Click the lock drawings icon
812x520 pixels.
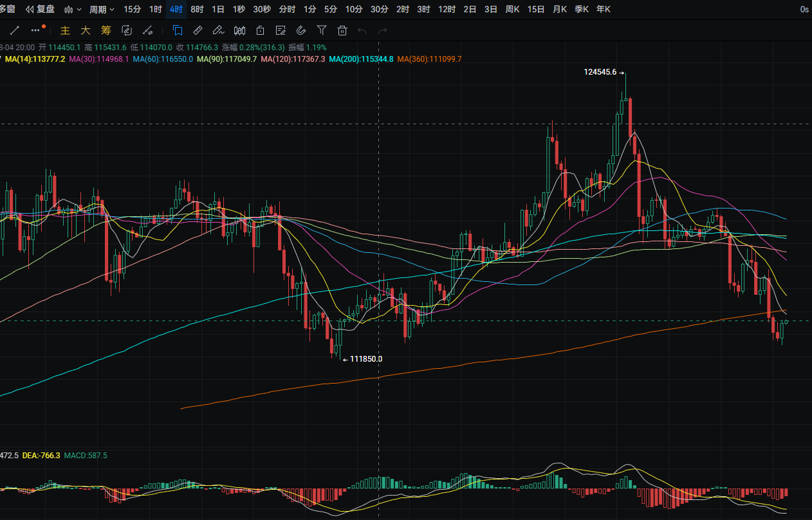[260, 30]
